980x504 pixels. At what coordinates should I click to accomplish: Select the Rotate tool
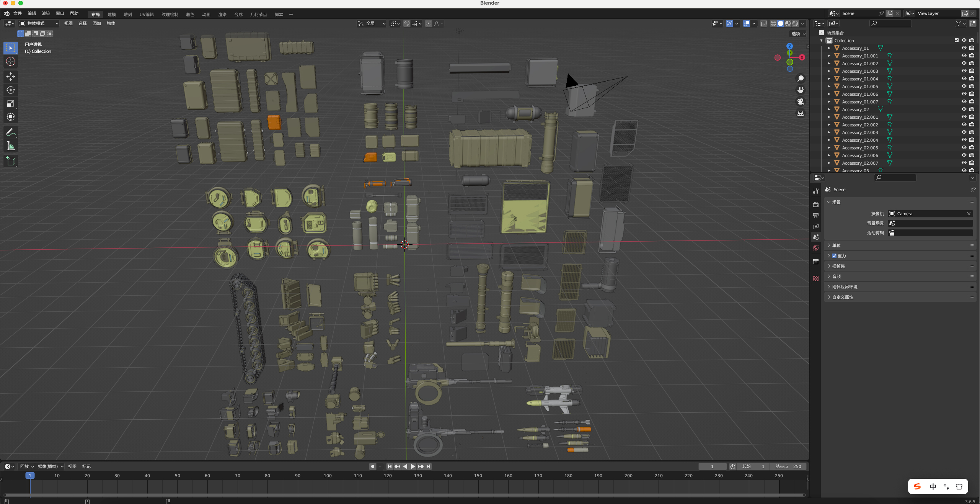[10, 90]
